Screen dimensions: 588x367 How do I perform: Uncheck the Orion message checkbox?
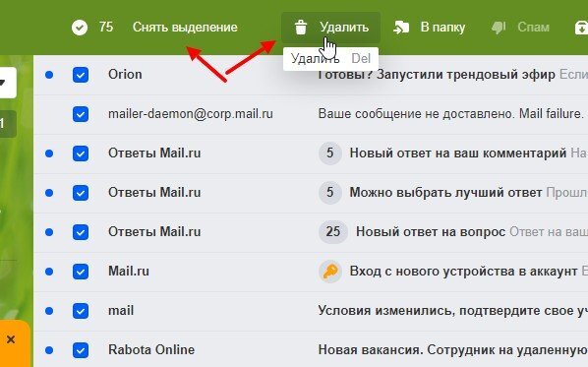tap(81, 75)
